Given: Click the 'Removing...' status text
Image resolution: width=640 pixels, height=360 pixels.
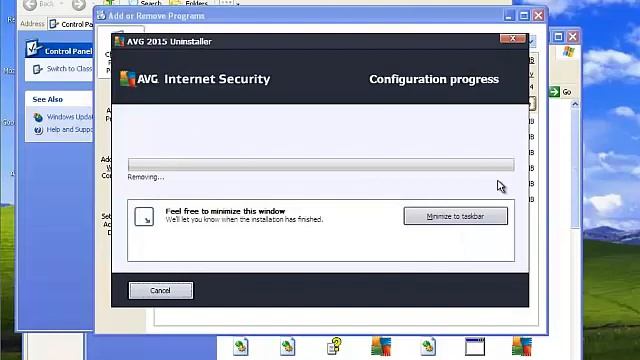Looking at the screenshot, I should click(x=146, y=177).
